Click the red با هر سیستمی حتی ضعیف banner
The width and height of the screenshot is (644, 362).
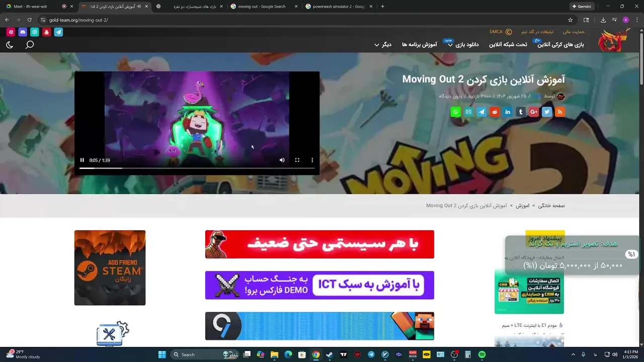click(x=319, y=244)
